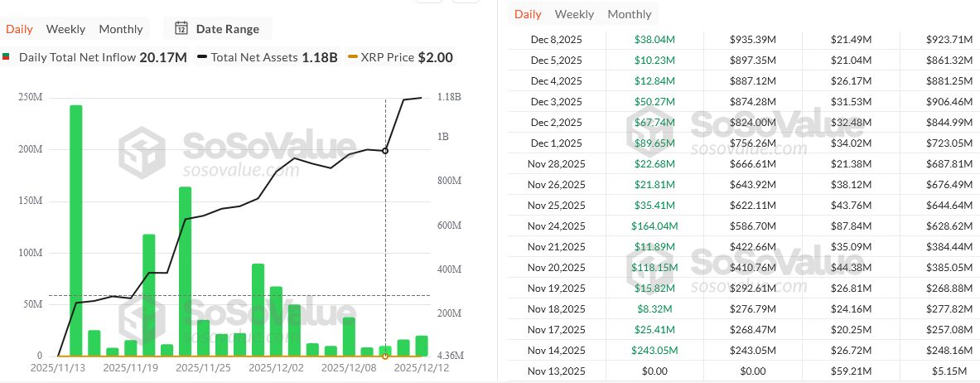Switch chart to Weekly view

coord(65,29)
